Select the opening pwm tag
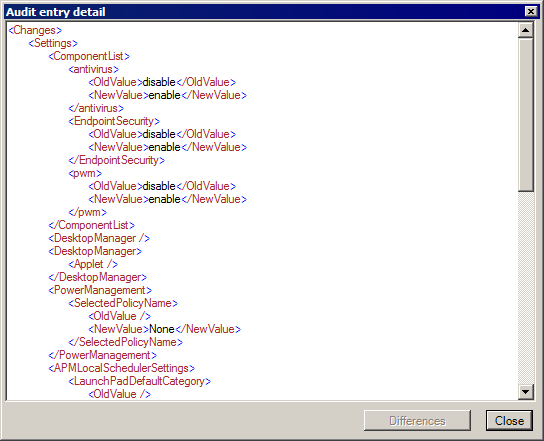 [x=85, y=173]
